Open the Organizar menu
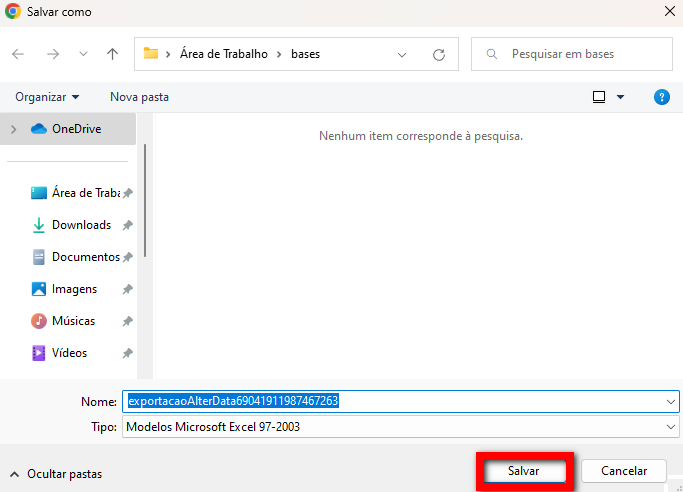The width and height of the screenshot is (683, 492). [47, 97]
